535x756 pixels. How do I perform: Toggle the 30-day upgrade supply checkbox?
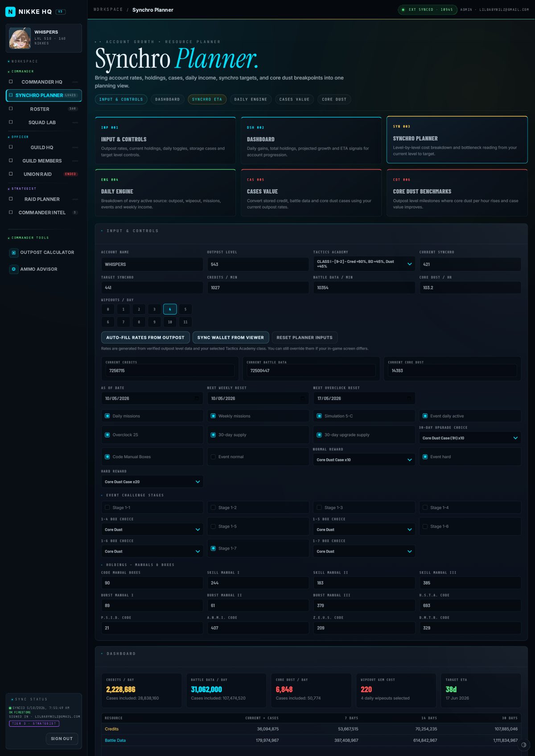pos(319,435)
